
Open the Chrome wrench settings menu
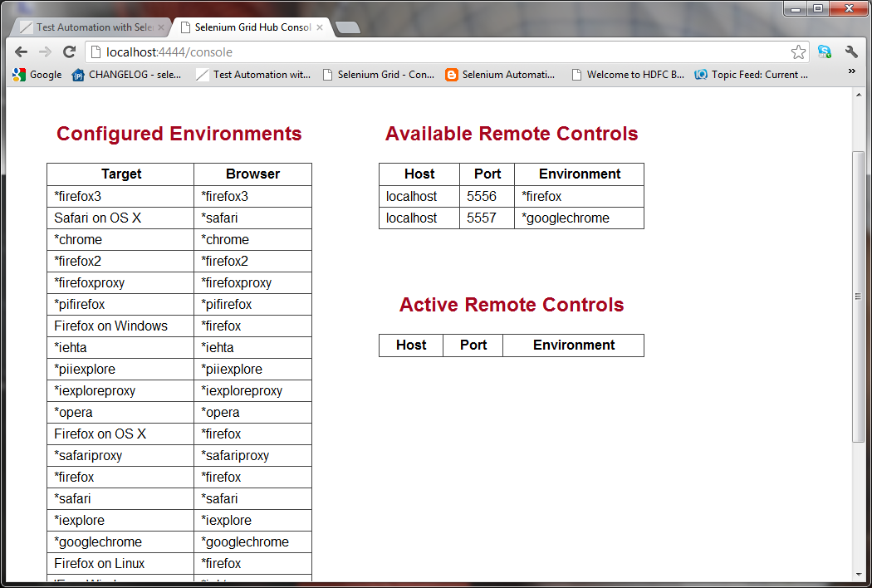(x=852, y=51)
